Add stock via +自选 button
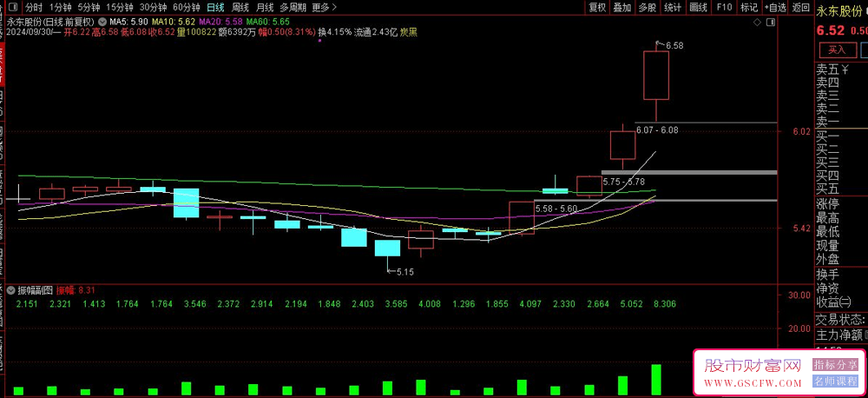 pos(775,7)
